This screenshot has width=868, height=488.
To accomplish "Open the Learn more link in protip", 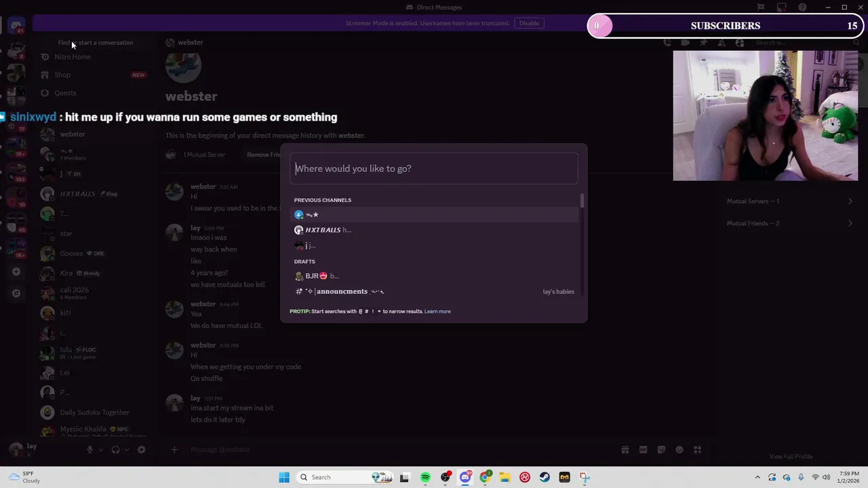I will pos(437,311).
